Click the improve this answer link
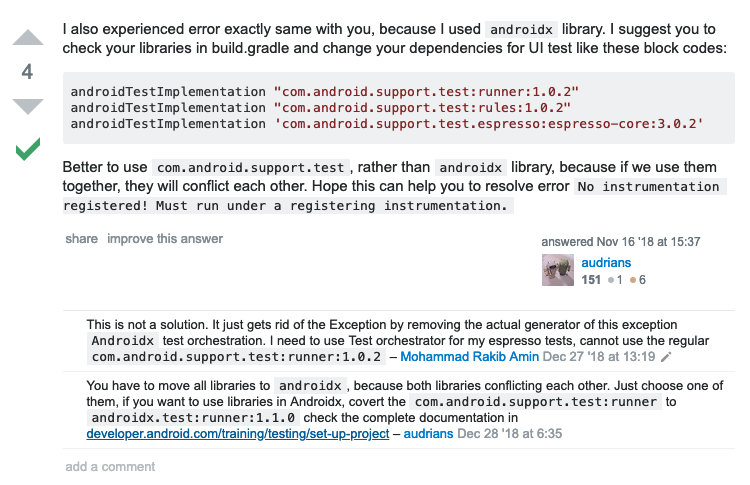Screen dimensions: 750x485 pos(165,239)
